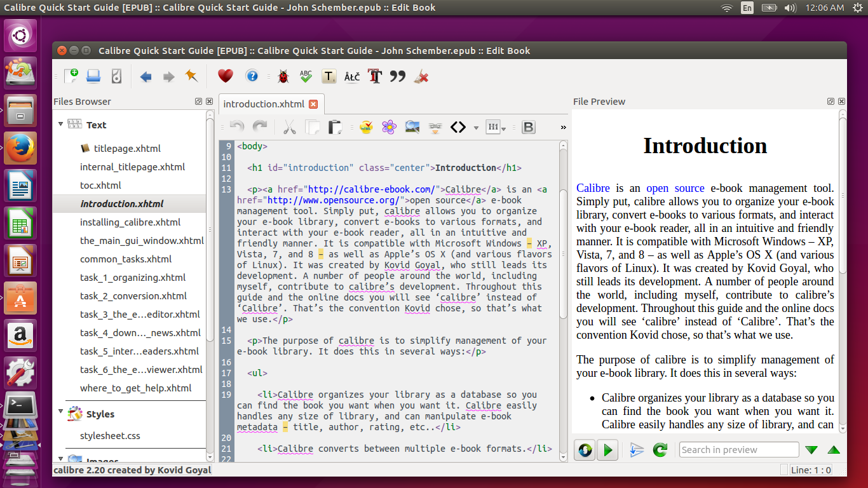
Task: Float the File Preview panel
Action: (x=831, y=102)
